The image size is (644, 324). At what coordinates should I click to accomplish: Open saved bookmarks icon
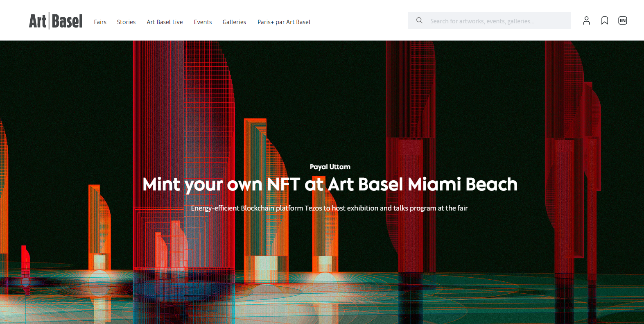[604, 20]
